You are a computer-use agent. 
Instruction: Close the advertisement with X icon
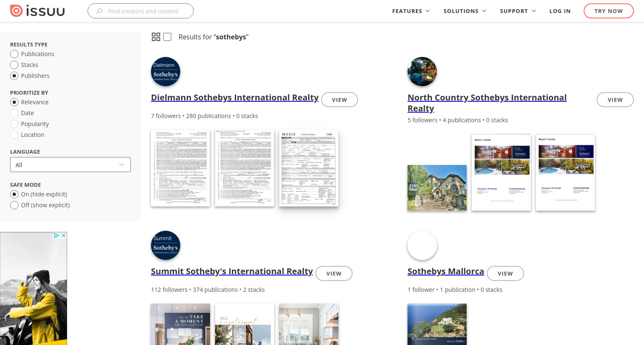pos(64,236)
